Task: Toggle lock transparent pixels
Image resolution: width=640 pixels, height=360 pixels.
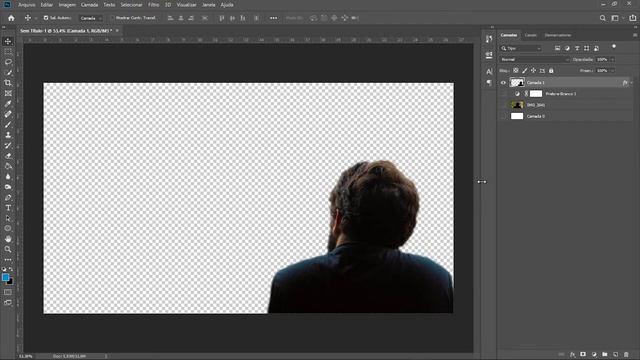Action: tap(516, 71)
